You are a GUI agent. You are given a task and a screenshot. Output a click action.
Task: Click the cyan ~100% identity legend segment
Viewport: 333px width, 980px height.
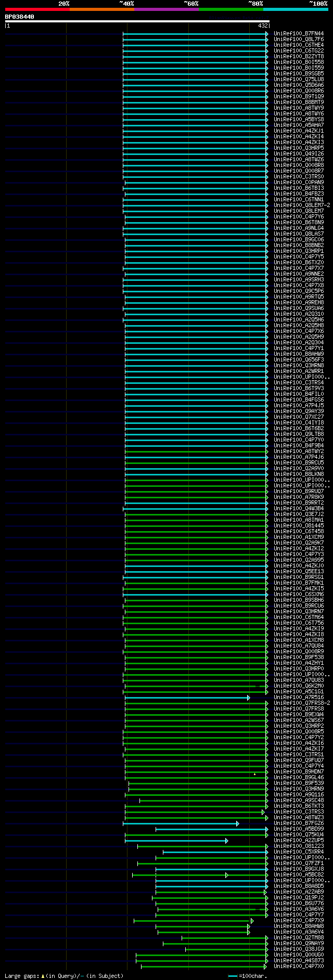coord(296,9)
